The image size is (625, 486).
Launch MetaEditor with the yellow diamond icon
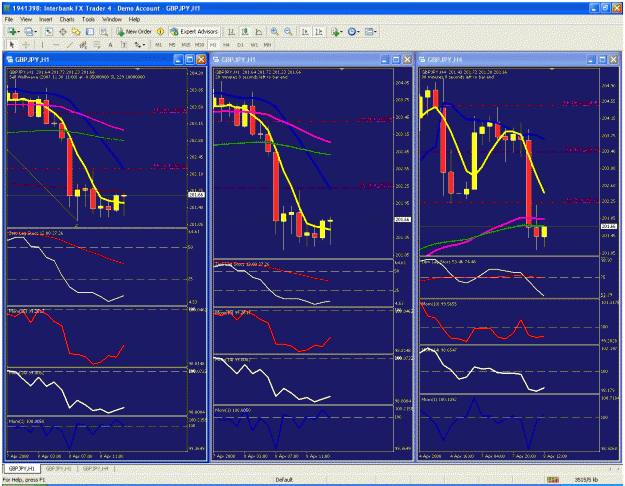[x=161, y=31]
